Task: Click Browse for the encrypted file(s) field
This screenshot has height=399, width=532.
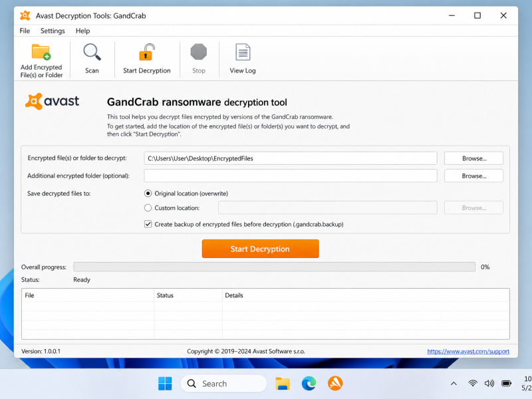Action: 473,158
